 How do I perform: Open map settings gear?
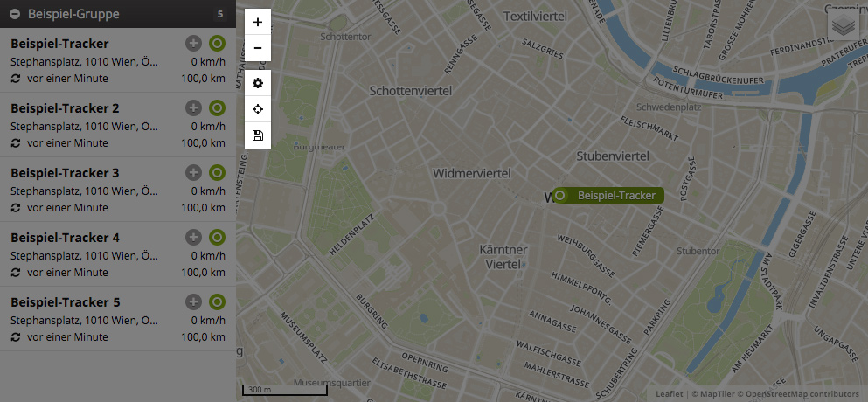point(257,83)
